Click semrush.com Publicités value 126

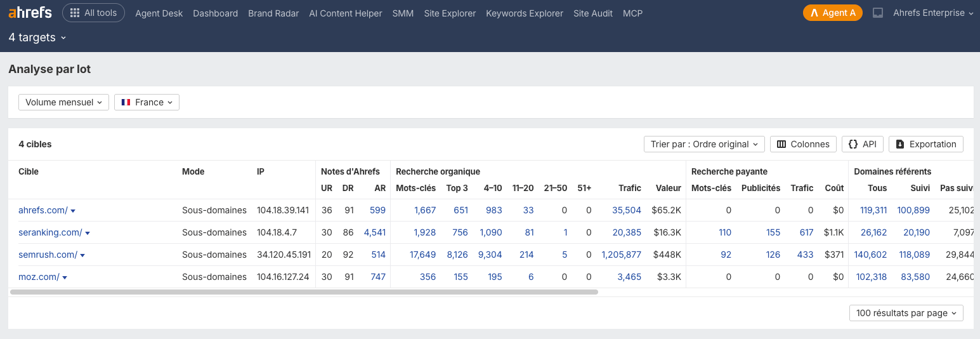[x=773, y=255]
